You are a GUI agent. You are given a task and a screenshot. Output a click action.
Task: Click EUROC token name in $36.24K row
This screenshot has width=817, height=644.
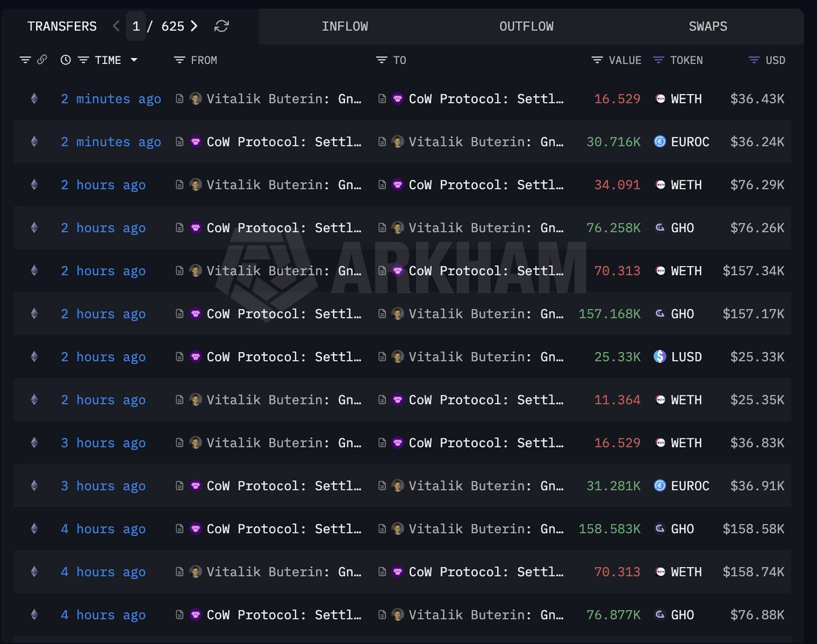690,142
